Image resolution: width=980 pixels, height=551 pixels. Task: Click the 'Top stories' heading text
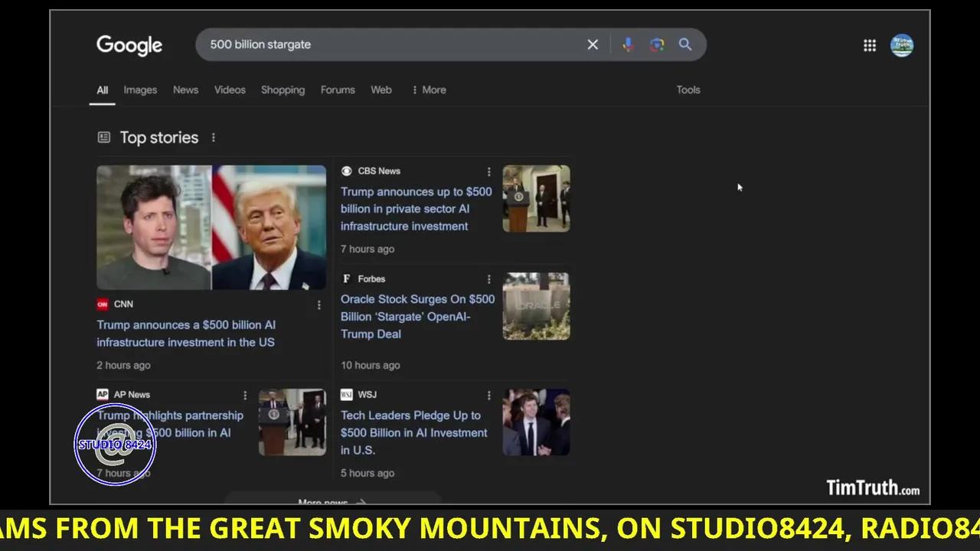[x=159, y=138]
